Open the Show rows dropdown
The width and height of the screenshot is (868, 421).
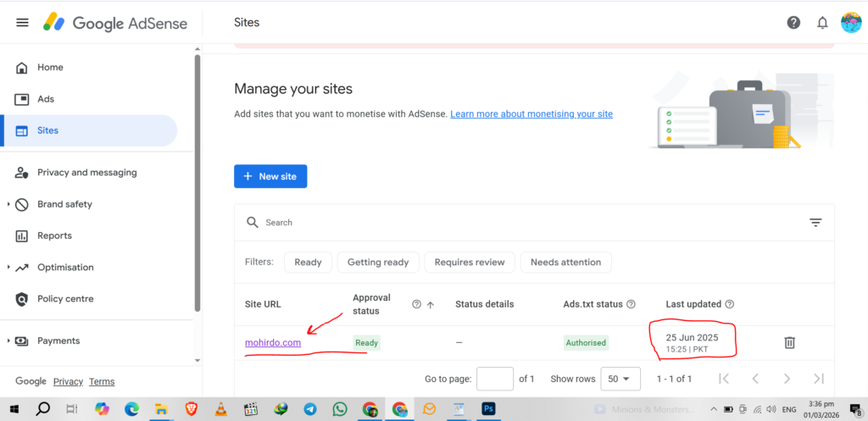point(620,379)
